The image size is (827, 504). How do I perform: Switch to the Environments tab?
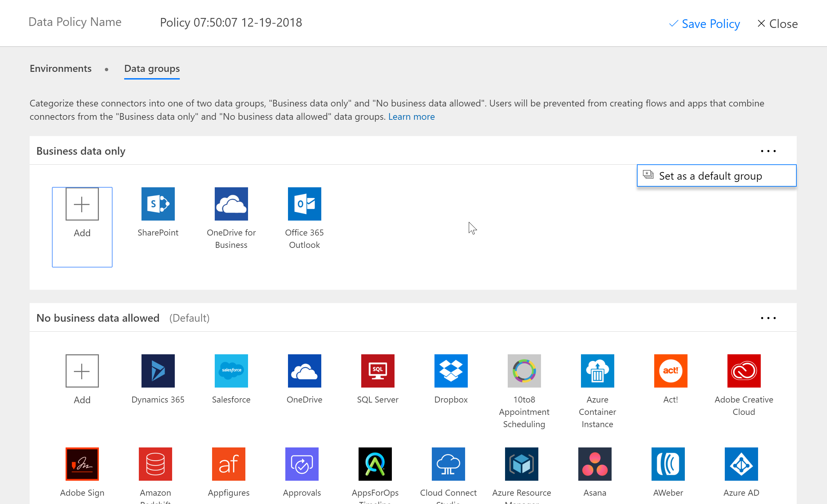click(60, 69)
